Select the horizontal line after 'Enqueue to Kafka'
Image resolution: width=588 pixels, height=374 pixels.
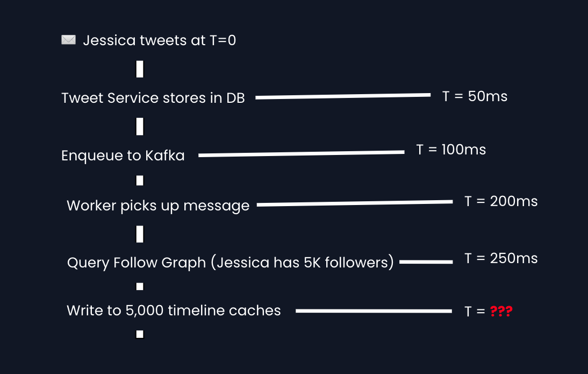pyautogui.click(x=301, y=154)
